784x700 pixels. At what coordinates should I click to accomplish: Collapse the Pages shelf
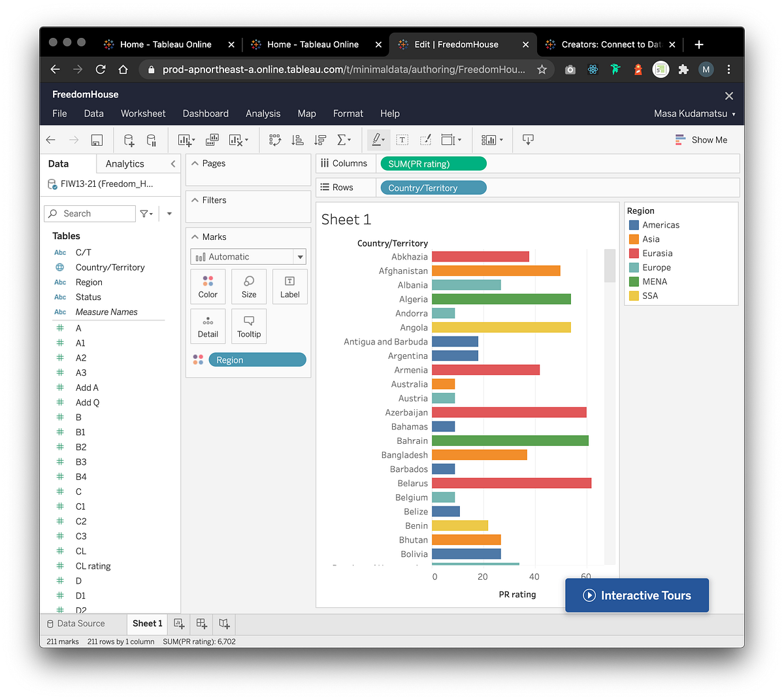[x=196, y=163]
